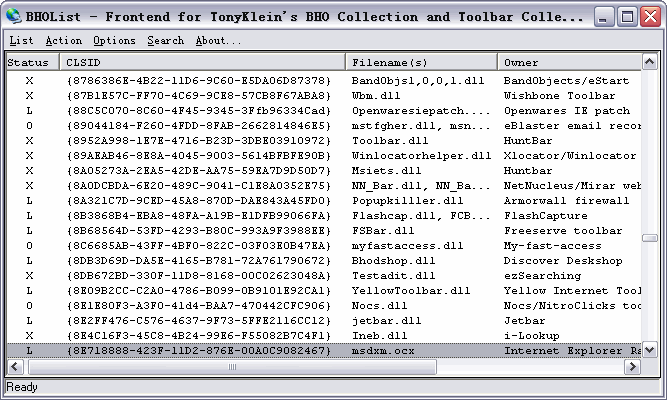Select the Nocs.dll filename entry

tap(379, 306)
